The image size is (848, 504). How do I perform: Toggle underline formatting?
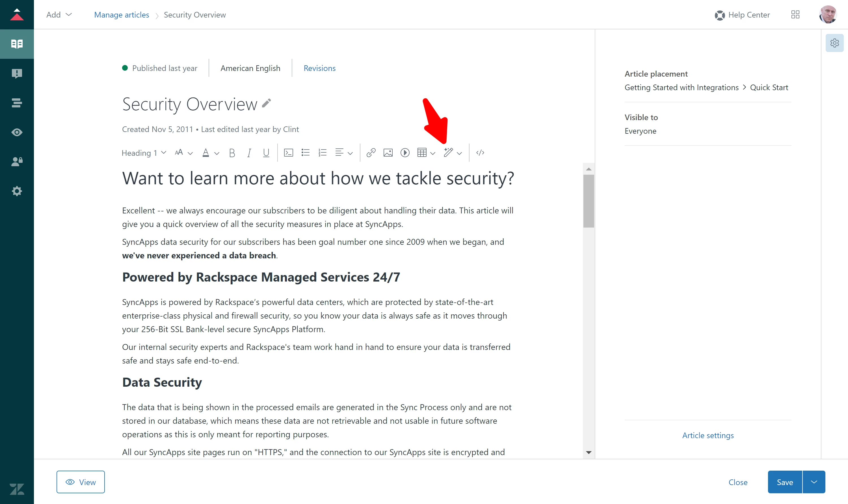pos(266,153)
